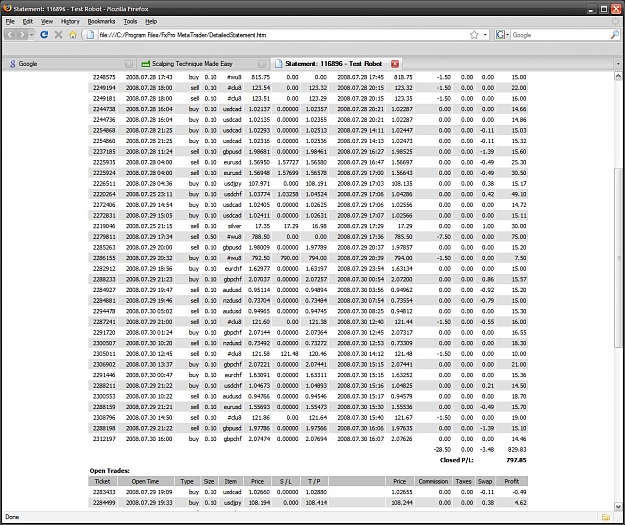Click the Closed P/L value 797.85

[x=517, y=460]
